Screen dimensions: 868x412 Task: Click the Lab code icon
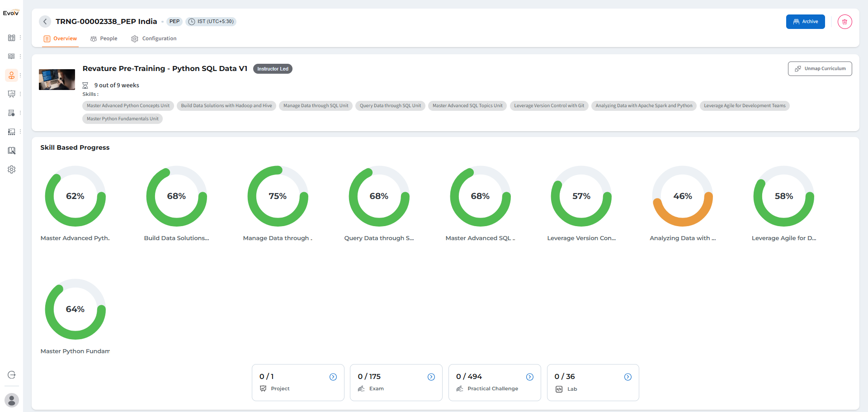559,389
